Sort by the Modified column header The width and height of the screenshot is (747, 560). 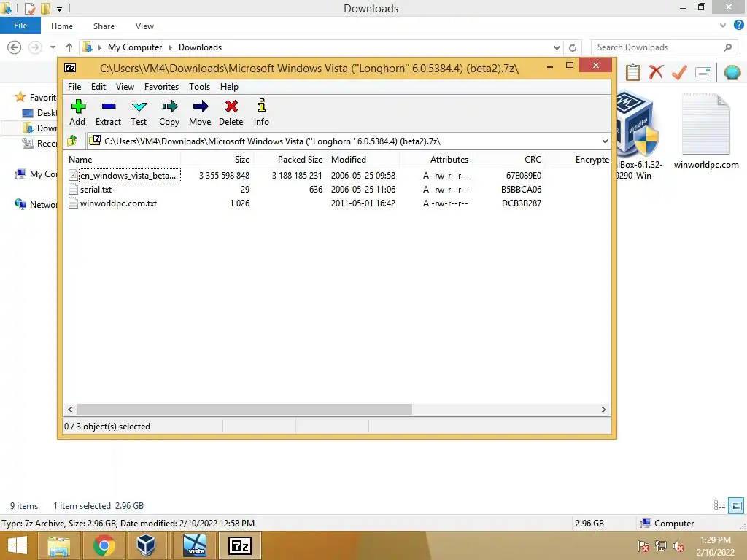pos(363,160)
